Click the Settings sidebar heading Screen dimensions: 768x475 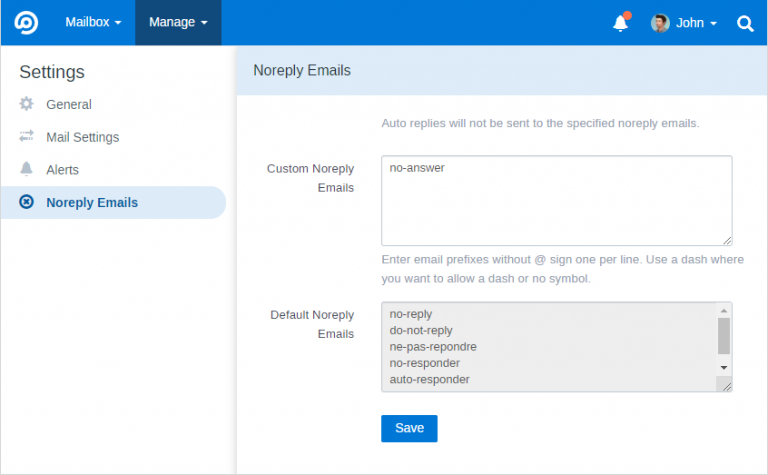click(52, 72)
